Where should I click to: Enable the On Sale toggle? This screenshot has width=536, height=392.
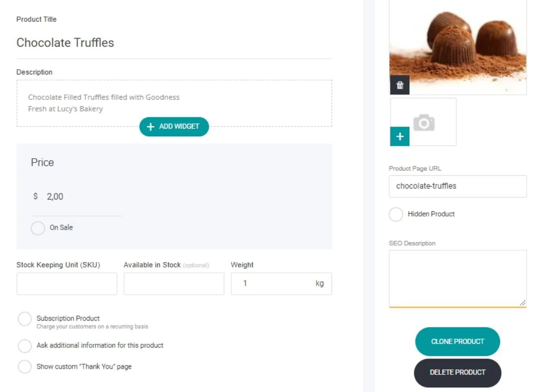(38, 228)
